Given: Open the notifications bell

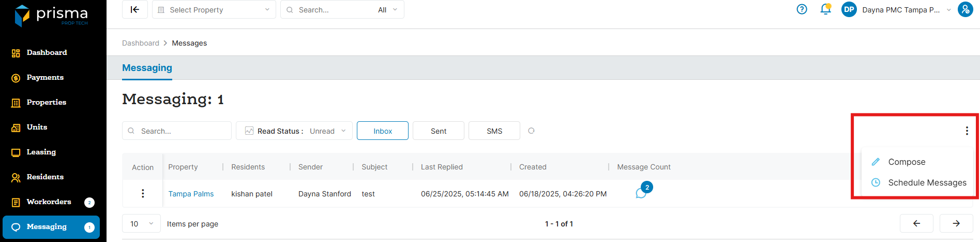Looking at the screenshot, I should click(825, 9).
